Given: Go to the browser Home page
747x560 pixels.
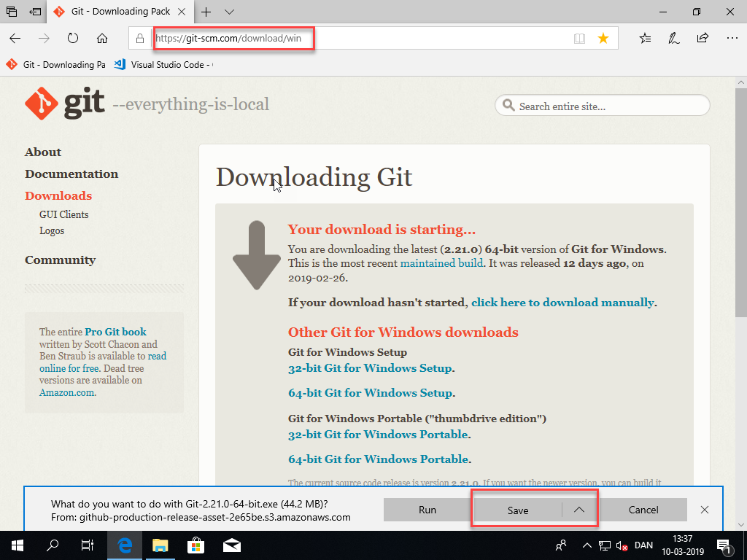Looking at the screenshot, I should (x=102, y=38).
